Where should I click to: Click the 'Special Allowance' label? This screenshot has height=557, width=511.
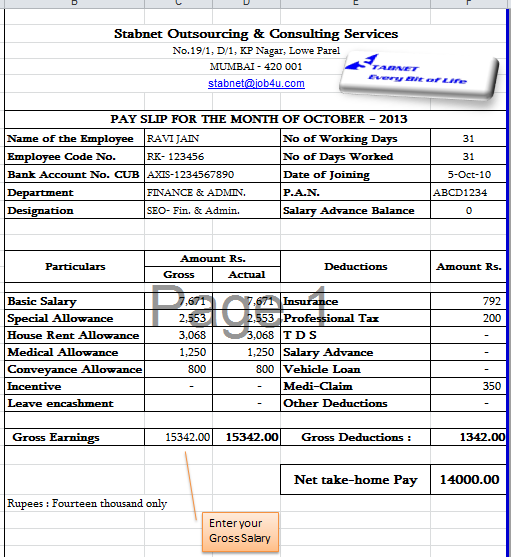point(60,319)
